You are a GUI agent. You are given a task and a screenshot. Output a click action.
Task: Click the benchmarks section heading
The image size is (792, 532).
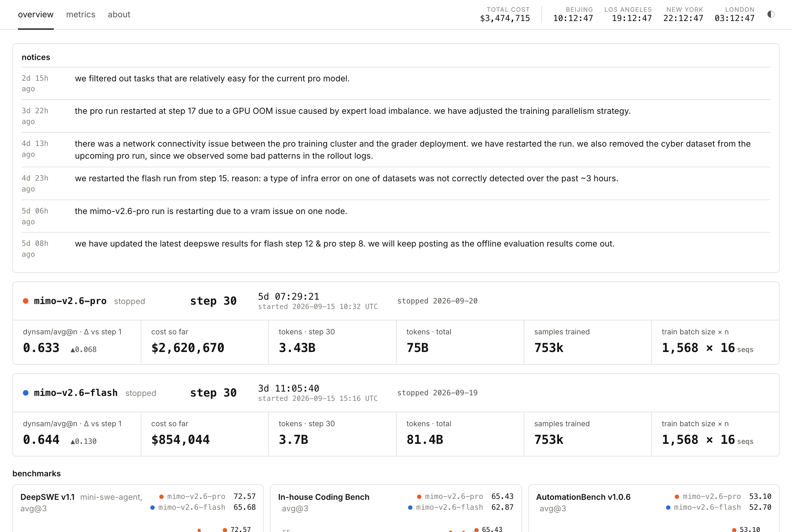click(x=36, y=474)
